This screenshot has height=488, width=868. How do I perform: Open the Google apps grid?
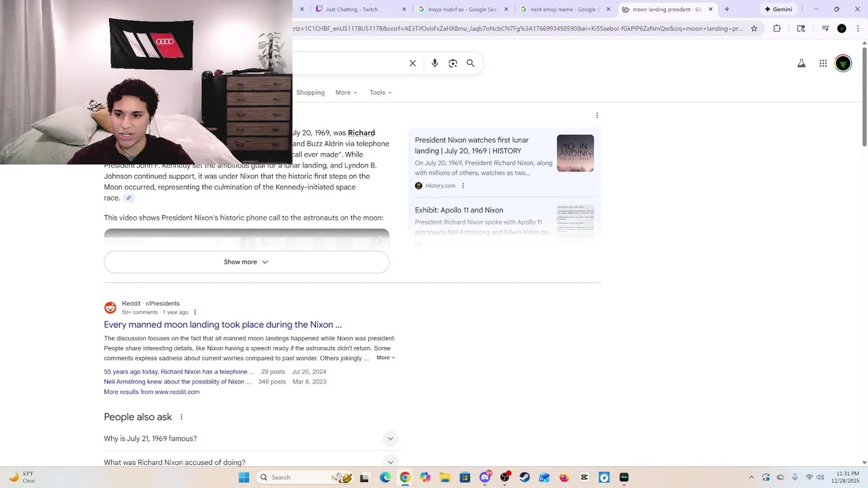coord(823,63)
